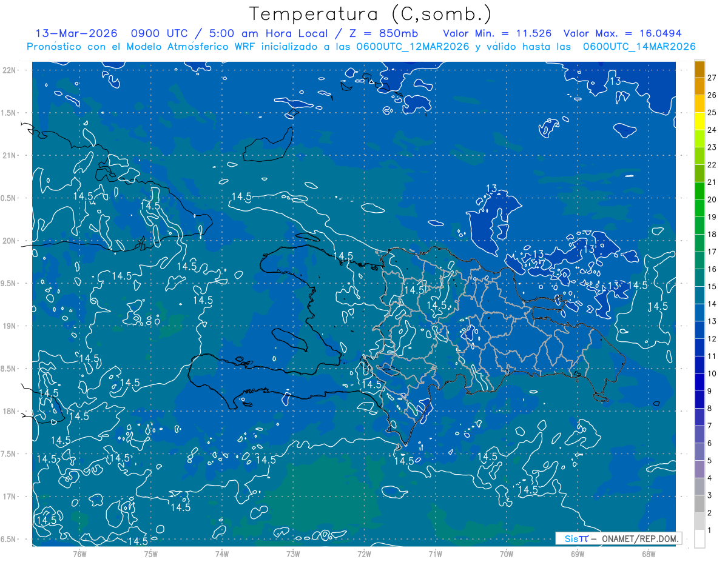Click the '3' label on the color scale
The image size is (728, 562).
point(710,496)
